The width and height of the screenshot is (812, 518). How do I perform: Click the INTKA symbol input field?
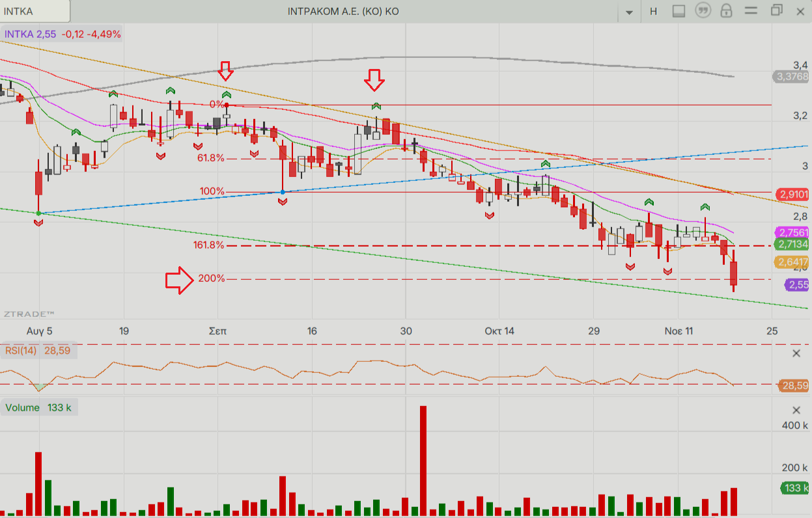click(x=35, y=11)
